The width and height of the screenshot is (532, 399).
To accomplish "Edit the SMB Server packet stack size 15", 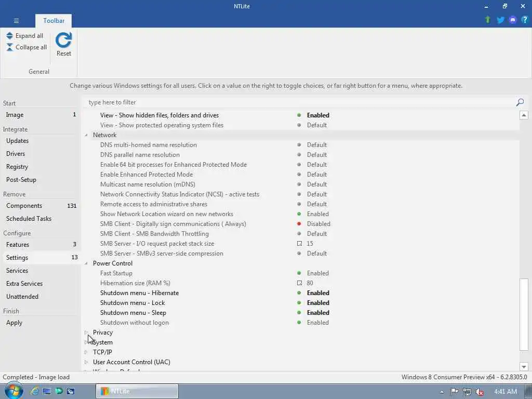I will pos(310,244).
